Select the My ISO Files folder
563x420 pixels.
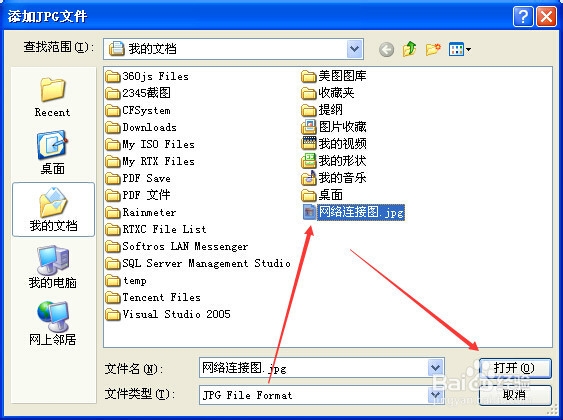pos(150,144)
